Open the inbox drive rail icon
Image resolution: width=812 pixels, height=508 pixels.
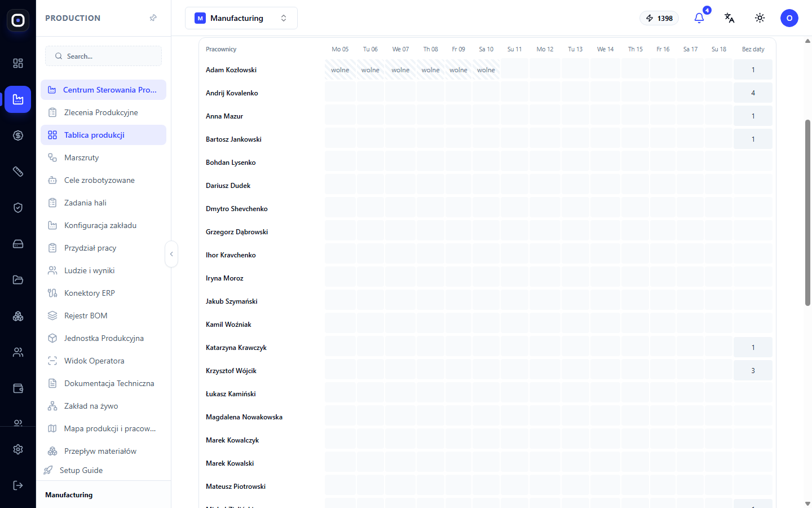18,244
